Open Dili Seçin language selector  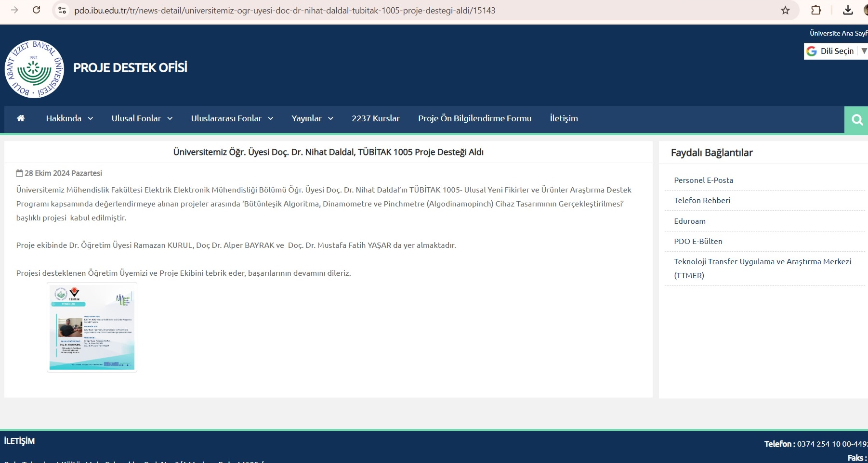836,51
